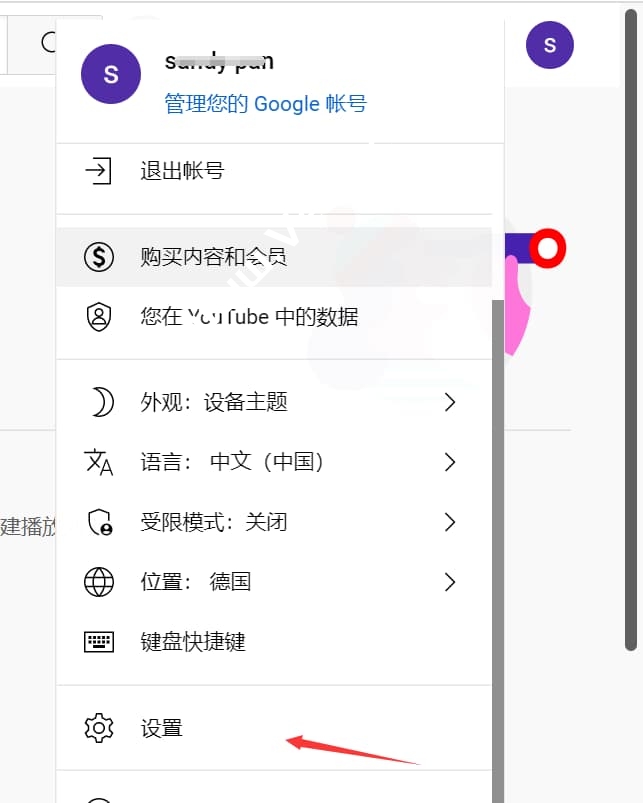Click the page's dark vertical scrollbar
Image resolution: width=643 pixels, height=803 pixels.
click(631, 328)
